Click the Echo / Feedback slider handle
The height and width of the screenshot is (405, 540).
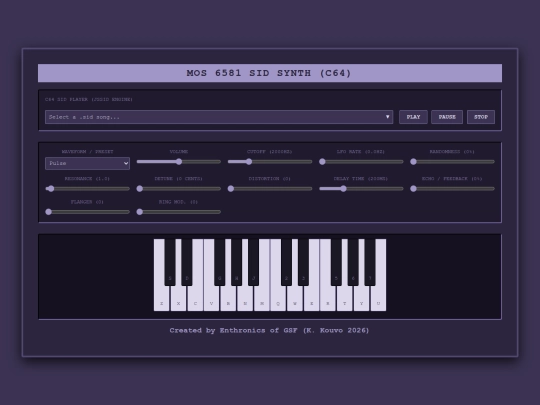point(413,189)
